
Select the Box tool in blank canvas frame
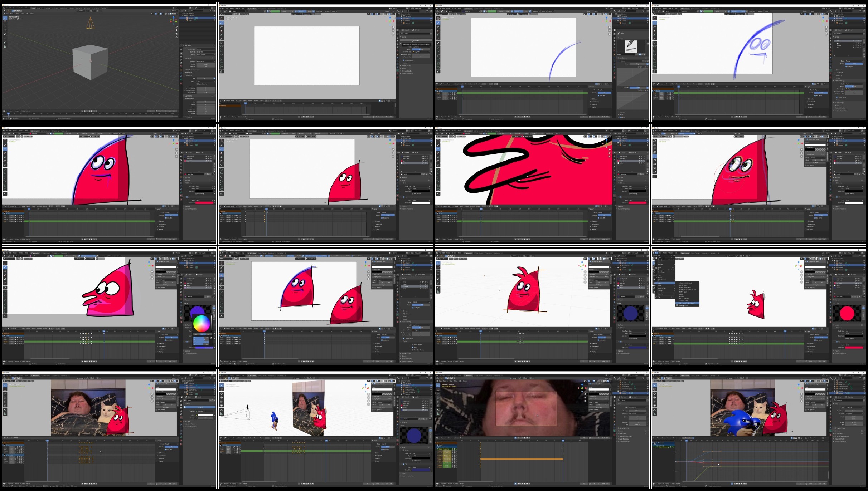click(x=222, y=63)
